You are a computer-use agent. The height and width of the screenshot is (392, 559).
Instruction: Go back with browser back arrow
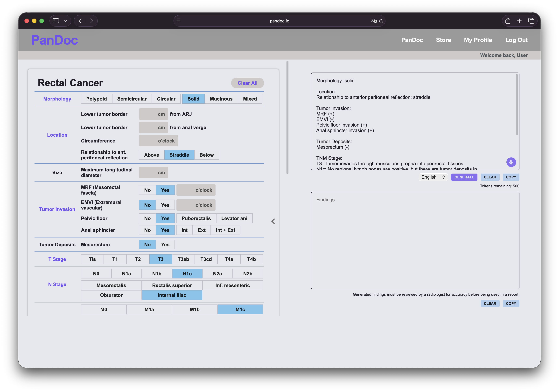[80, 21]
